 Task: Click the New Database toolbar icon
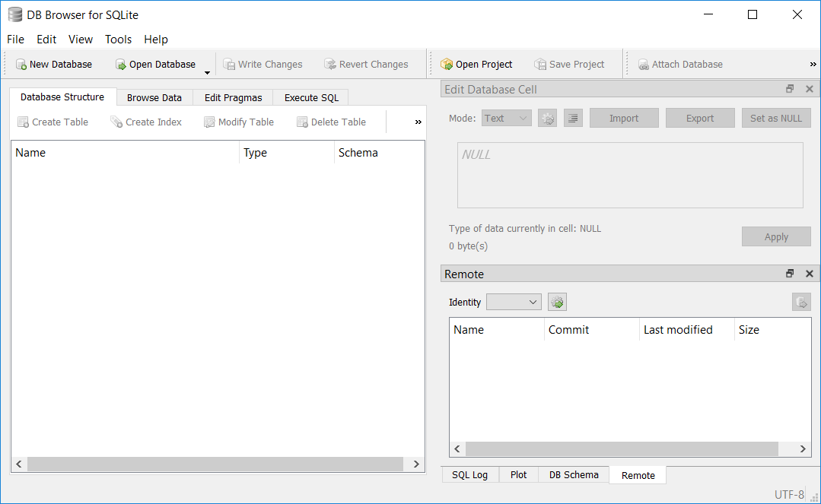pos(21,65)
